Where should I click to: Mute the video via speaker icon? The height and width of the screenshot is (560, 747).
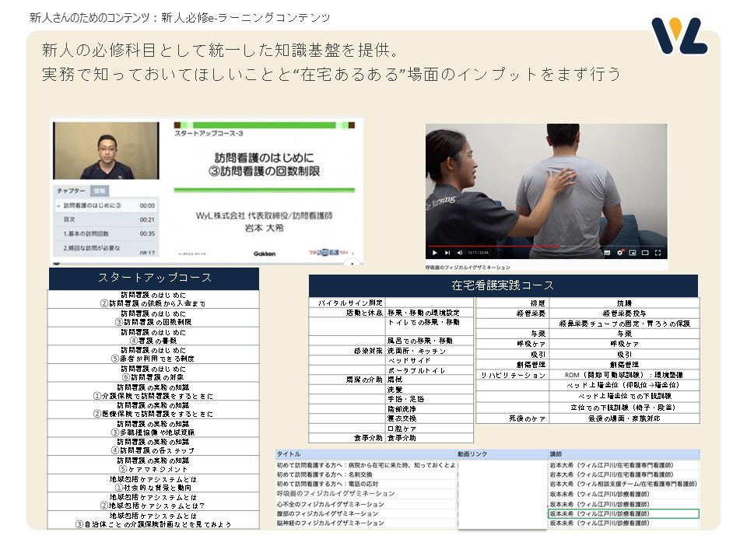coord(460,253)
